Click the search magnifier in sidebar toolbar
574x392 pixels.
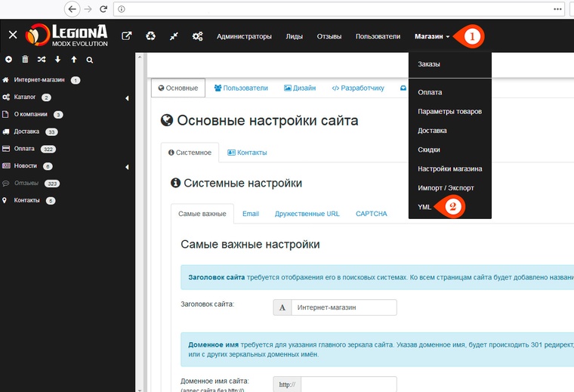point(90,59)
